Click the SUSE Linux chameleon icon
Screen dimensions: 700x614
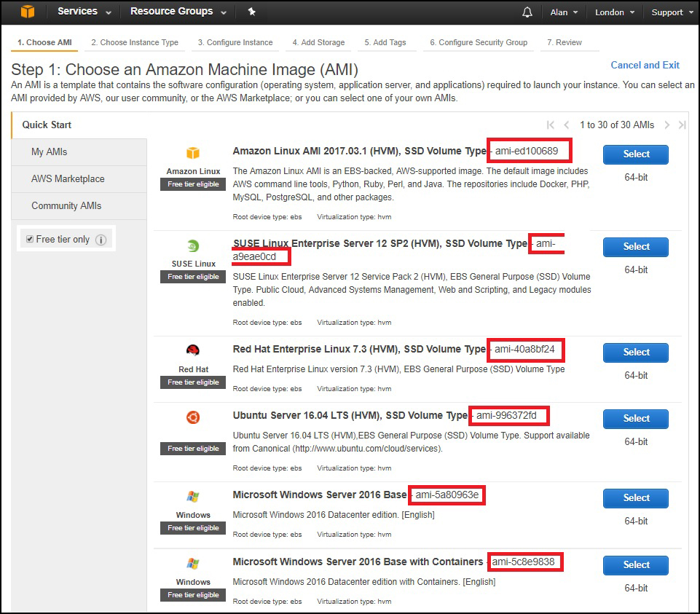[193, 245]
